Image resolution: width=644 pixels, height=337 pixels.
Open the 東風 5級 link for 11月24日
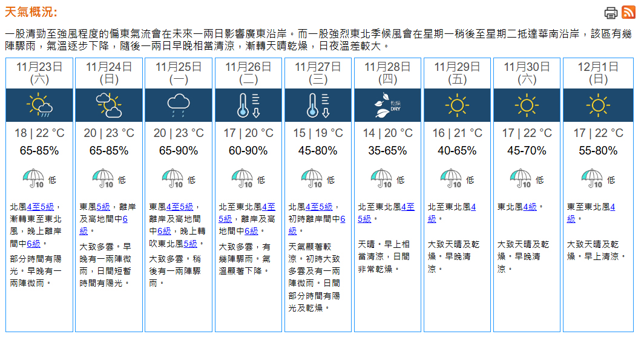click(103, 207)
